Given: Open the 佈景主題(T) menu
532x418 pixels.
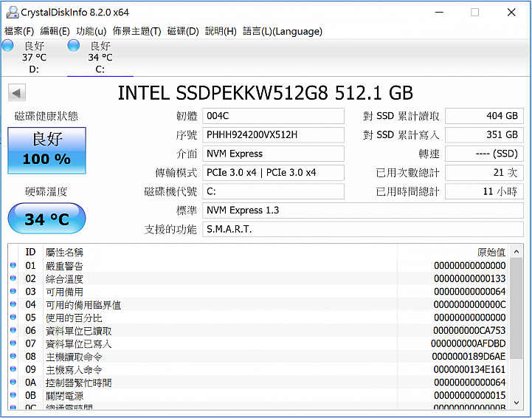Looking at the screenshot, I should (x=137, y=31).
